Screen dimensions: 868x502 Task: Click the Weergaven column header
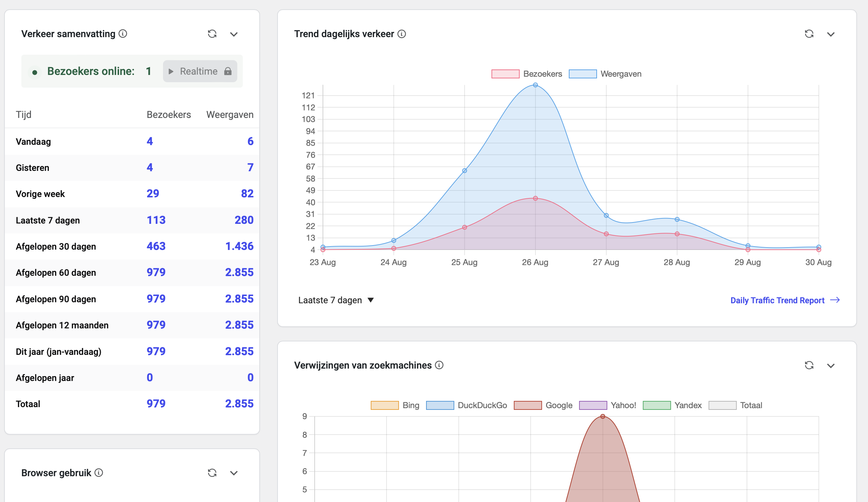coord(230,114)
